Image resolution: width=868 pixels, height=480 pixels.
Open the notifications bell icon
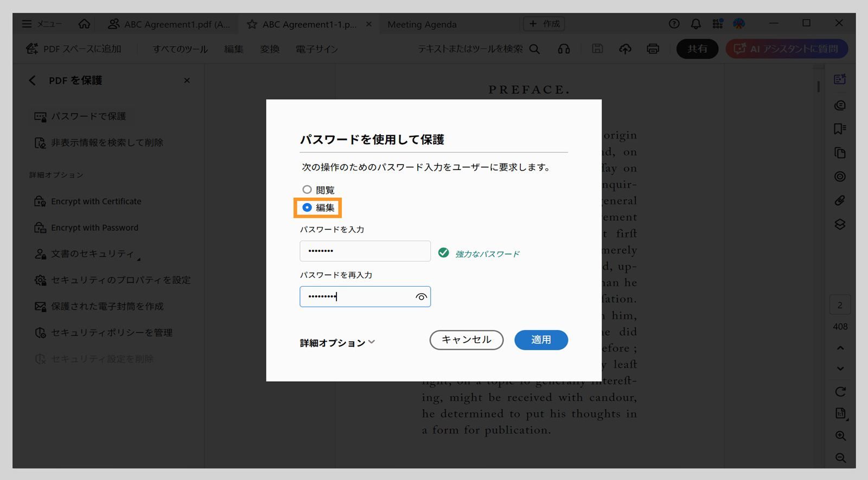(695, 24)
